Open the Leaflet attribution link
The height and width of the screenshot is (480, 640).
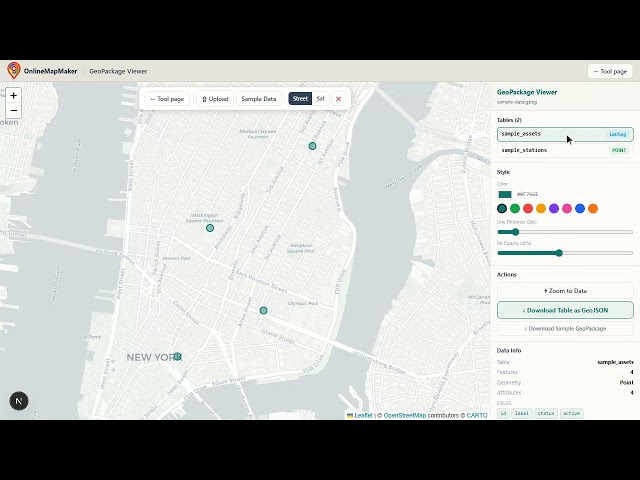[363, 415]
